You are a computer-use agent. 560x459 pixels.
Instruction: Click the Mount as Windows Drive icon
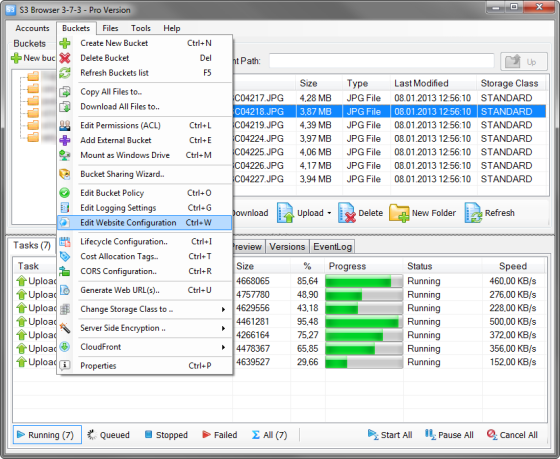click(x=65, y=155)
